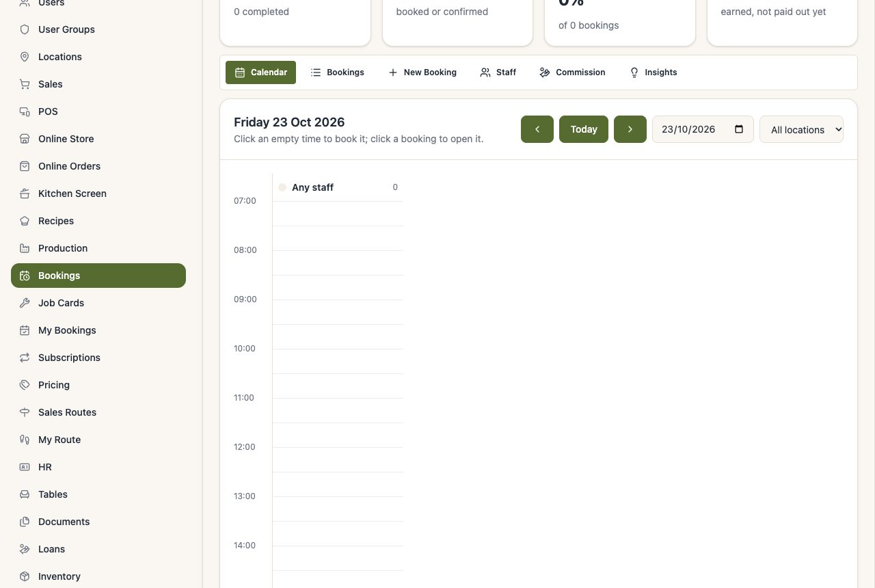Click the Job Cards wrench icon
Image resolution: width=875 pixels, height=588 pixels.
click(x=25, y=303)
